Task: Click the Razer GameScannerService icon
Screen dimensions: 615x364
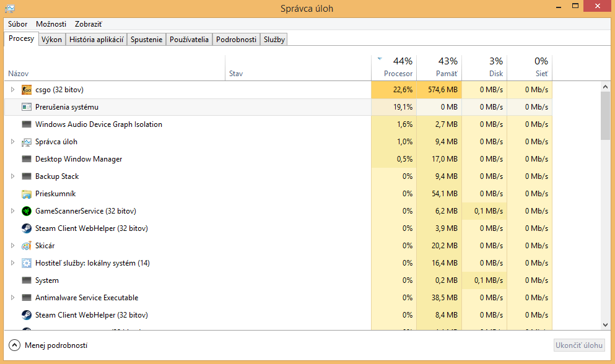Action: (27, 211)
